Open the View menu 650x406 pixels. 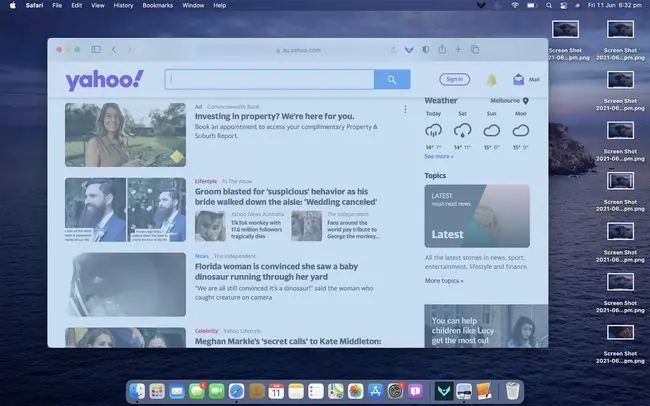tap(98, 5)
